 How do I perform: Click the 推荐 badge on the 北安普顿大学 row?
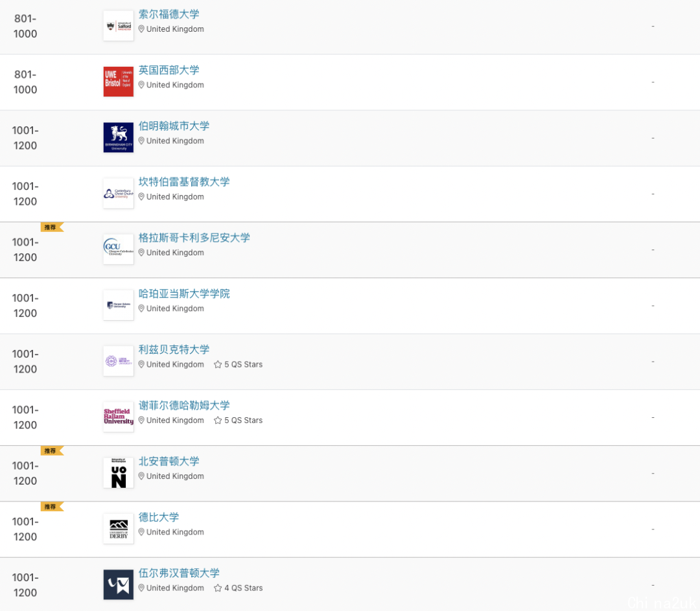click(x=52, y=451)
